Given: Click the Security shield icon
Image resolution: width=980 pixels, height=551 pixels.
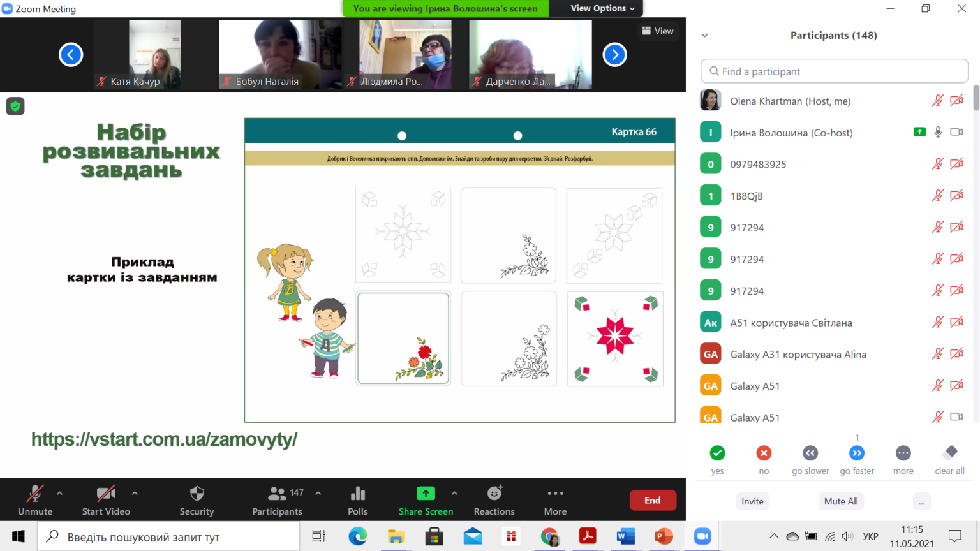Looking at the screenshot, I should (x=197, y=494).
